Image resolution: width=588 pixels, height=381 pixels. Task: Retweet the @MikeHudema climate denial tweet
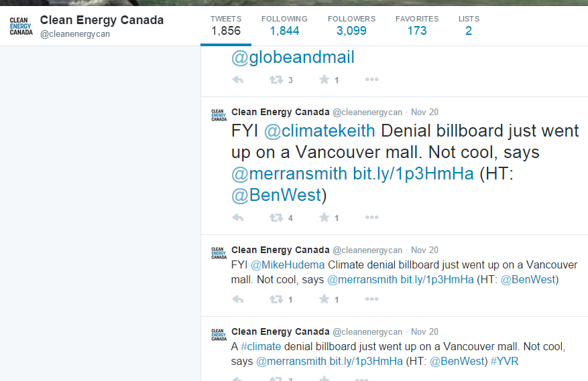tap(276, 299)
